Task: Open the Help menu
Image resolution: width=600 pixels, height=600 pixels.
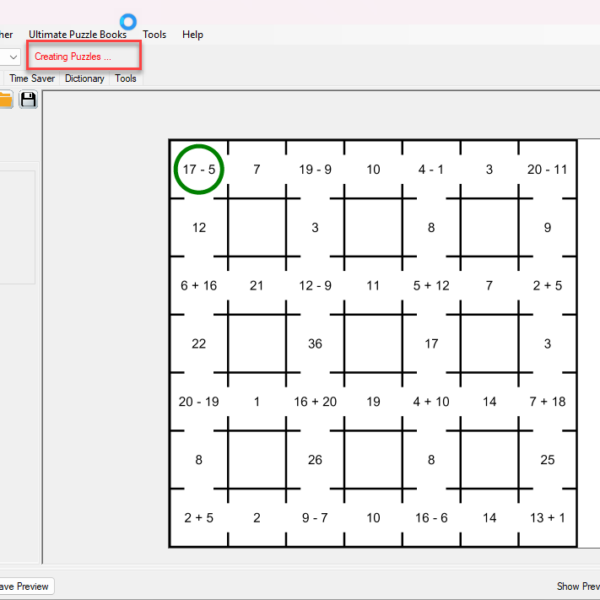Action: [x=192, y=34]
